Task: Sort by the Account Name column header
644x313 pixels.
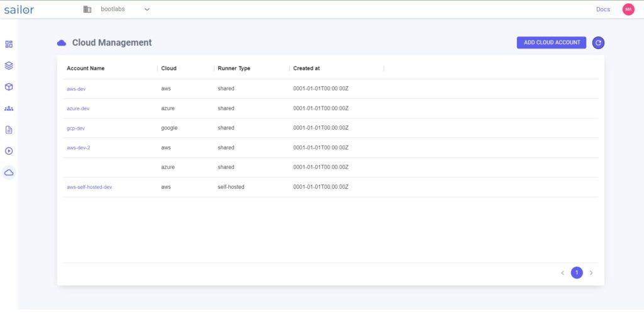Action: [x=86, y=68]
